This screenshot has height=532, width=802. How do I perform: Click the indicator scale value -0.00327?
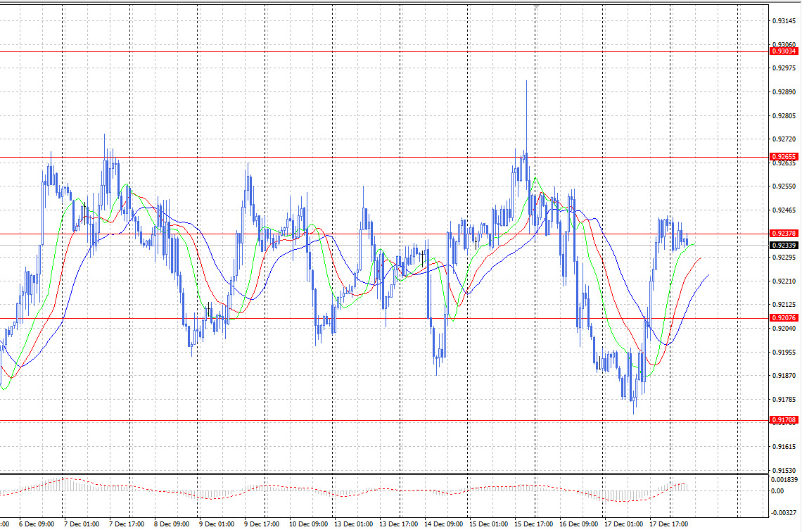point(784,512)
